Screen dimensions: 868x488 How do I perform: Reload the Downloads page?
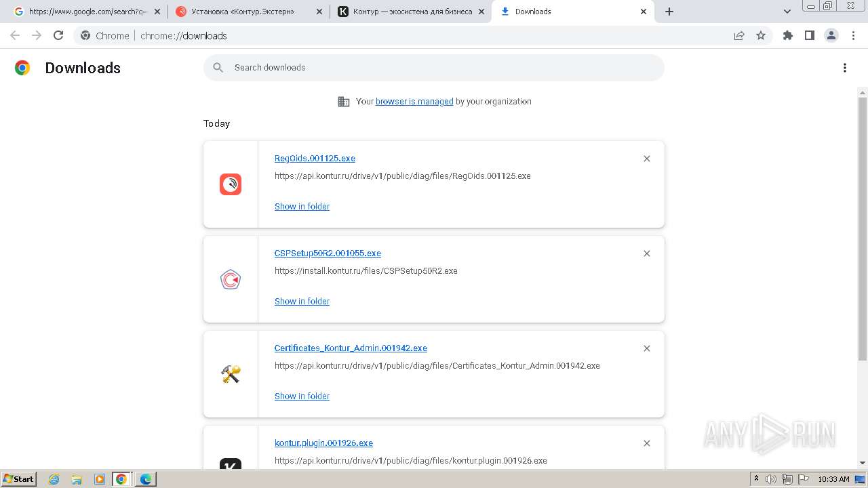[58, 35]
